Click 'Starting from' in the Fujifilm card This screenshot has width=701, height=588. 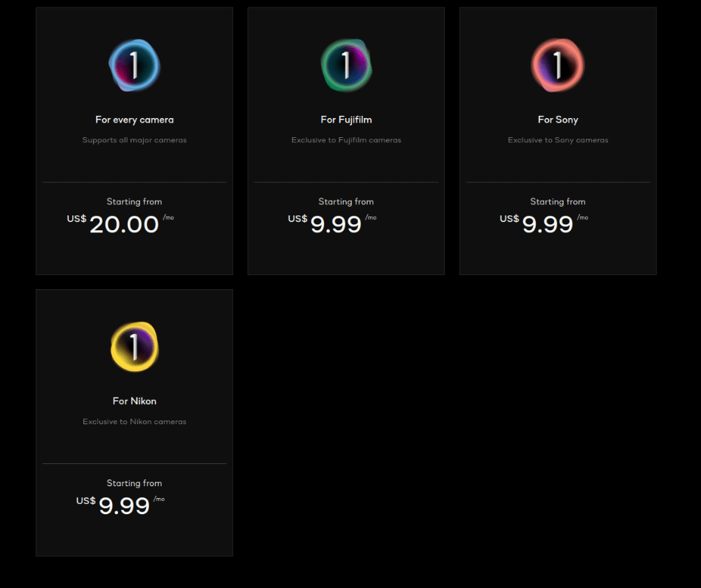click(x=347, y=201)
